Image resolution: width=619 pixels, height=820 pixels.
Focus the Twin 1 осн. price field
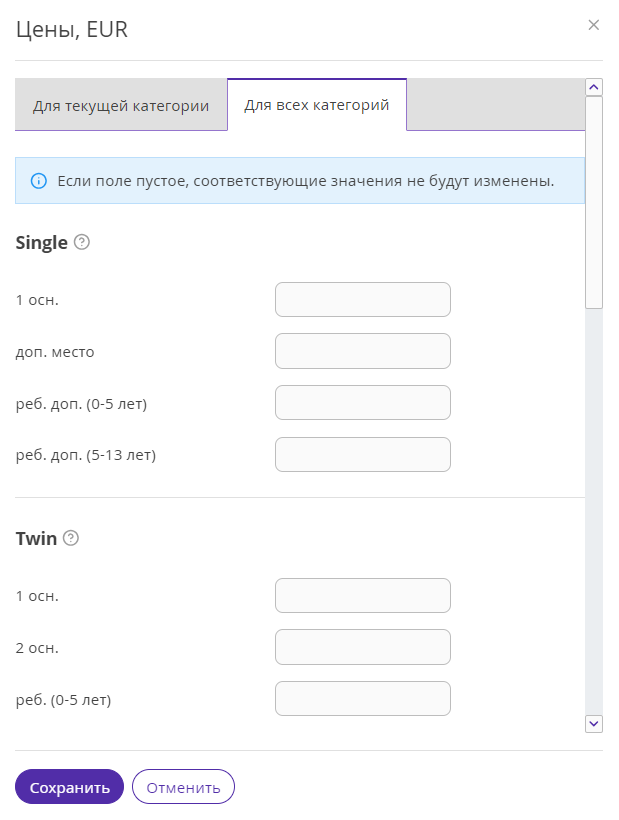coord(363,595)
